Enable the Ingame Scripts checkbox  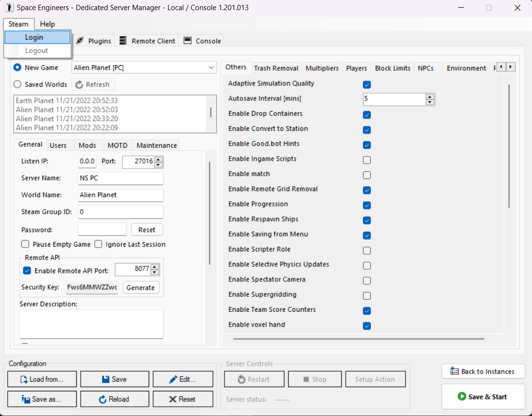367,160
